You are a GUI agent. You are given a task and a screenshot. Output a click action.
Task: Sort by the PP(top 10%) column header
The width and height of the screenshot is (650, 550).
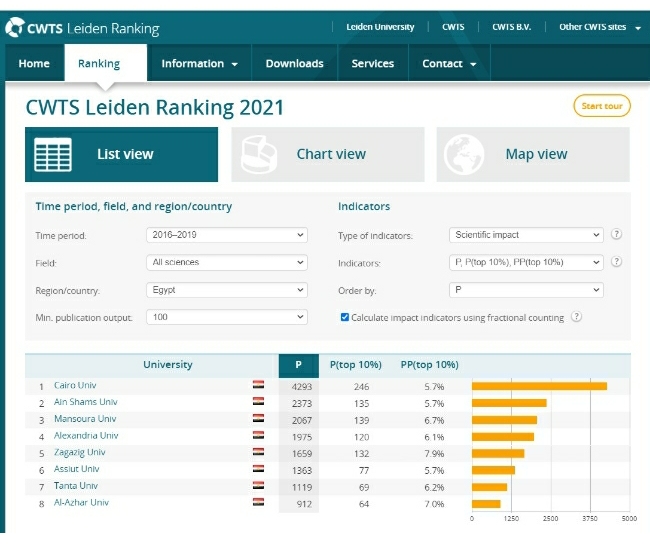click(429, 365)
